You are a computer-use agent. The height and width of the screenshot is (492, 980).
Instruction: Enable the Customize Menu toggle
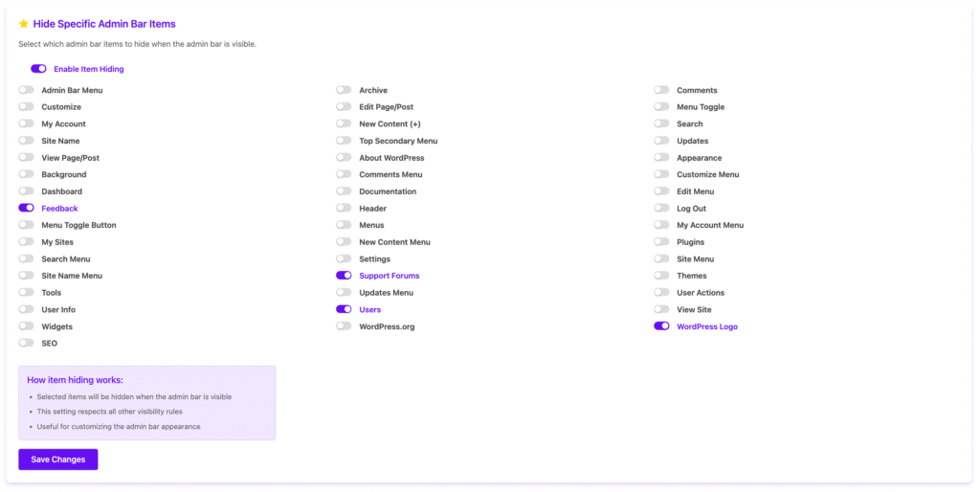point(662,174)
